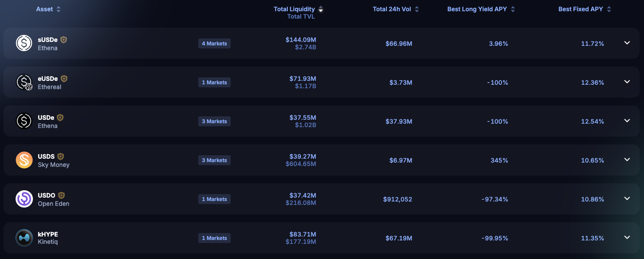Expand the eUSDe row chevron
This screenshot has height=259, width=644.
tap(627, 82)
